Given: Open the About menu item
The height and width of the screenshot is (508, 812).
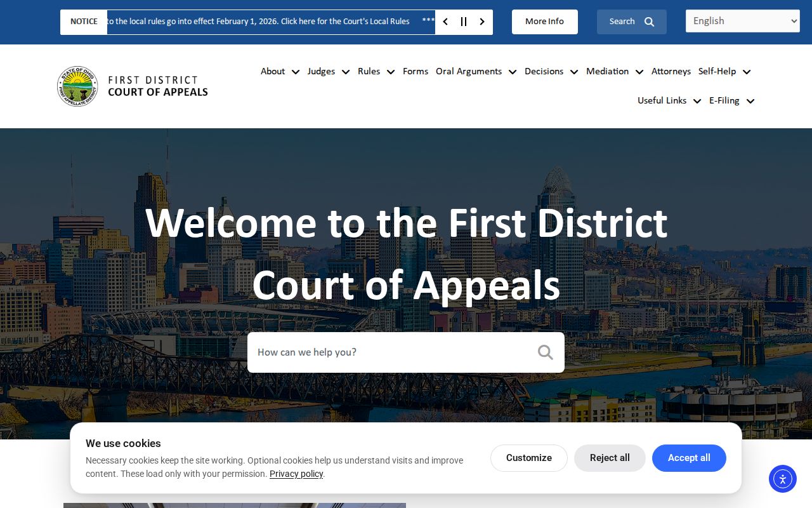Looking at the screenshot, I should pos(273,71).
